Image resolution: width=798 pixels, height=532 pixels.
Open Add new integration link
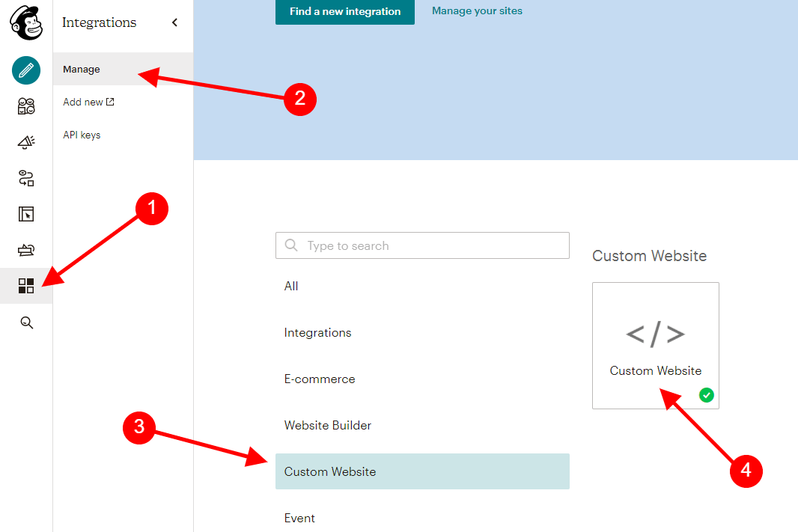point(88,102)
